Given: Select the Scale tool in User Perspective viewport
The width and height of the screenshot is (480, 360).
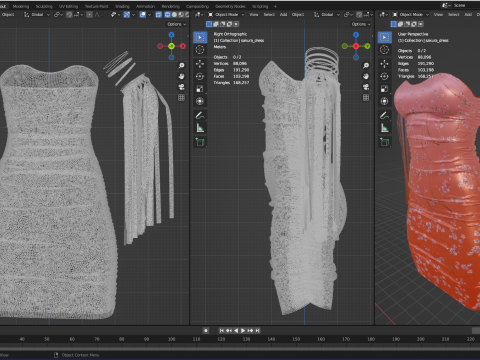Looking at the screenshot, I should pyautogui.click(x=384, y=89).
